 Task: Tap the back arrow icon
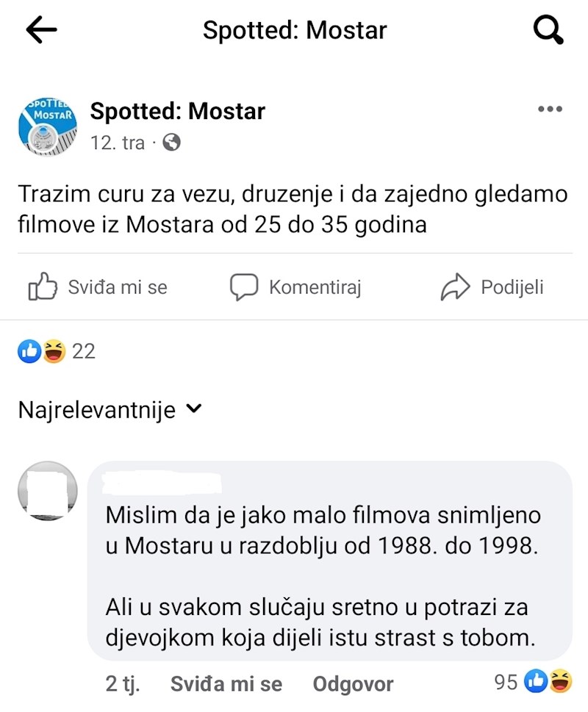[x=41, y=30]
